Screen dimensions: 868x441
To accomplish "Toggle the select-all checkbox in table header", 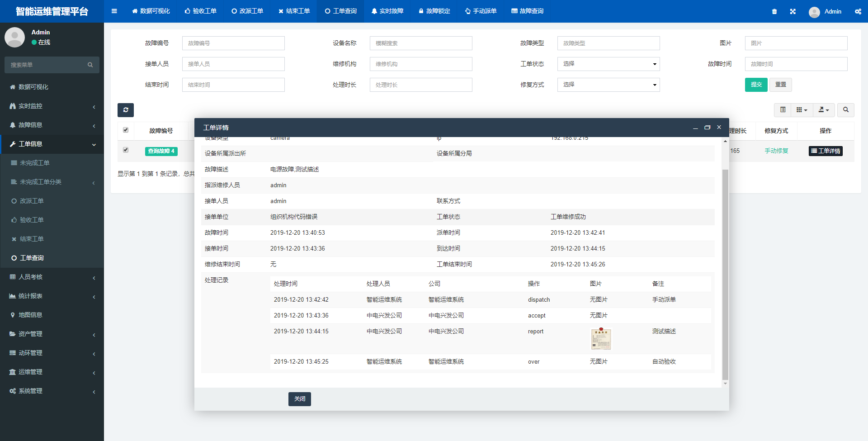I will click(x=126, y=130).
